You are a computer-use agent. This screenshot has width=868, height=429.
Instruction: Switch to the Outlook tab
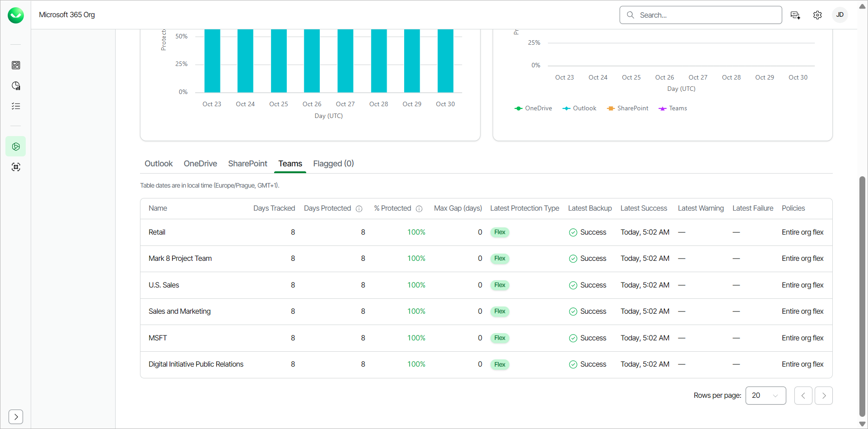pyautogui.click(x=159, y=164)
